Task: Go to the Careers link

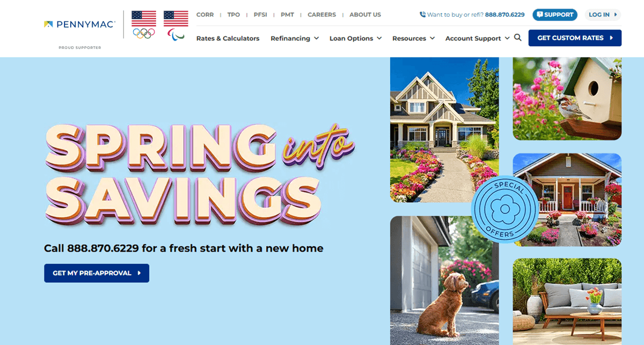Action: coord(321,14)
